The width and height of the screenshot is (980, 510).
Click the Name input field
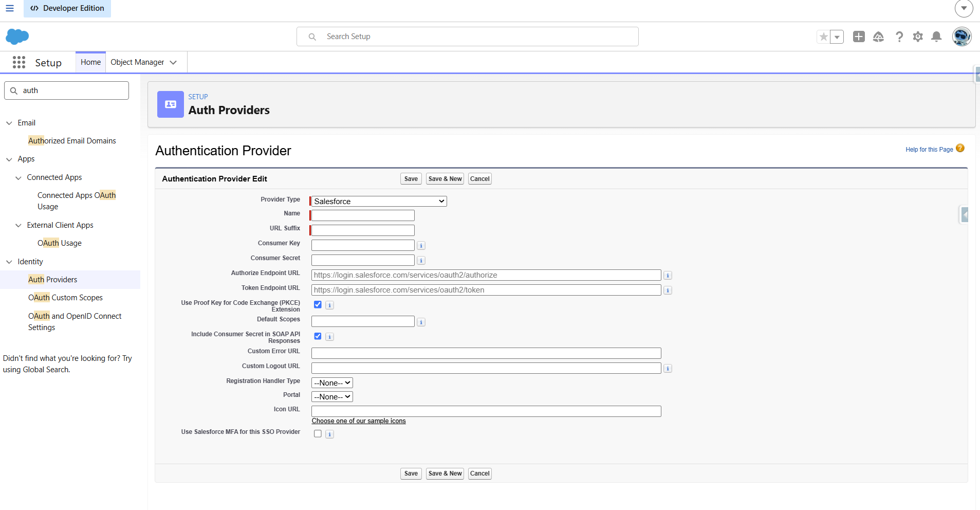coord(363,215)
